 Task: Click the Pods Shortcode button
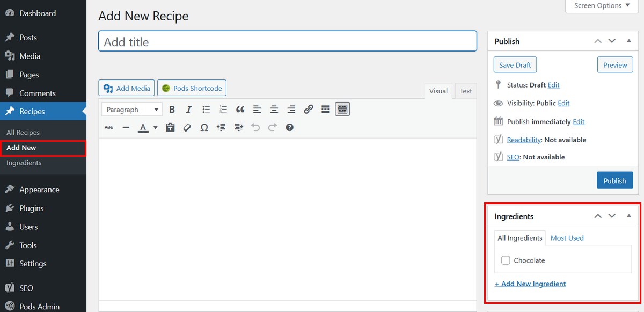tap(192, 88)
